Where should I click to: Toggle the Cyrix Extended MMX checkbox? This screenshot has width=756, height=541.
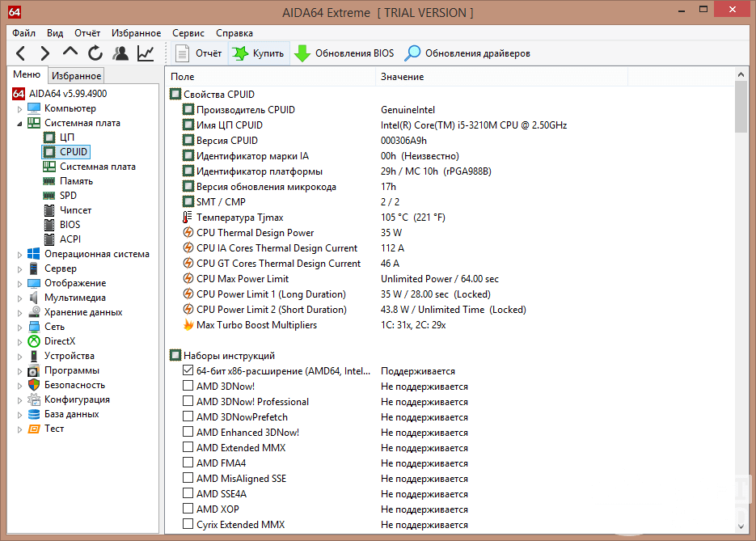188,524
